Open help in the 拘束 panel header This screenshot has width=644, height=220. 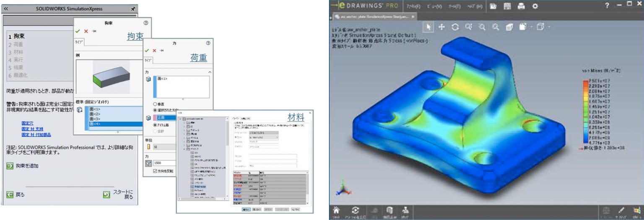point(145,23)
